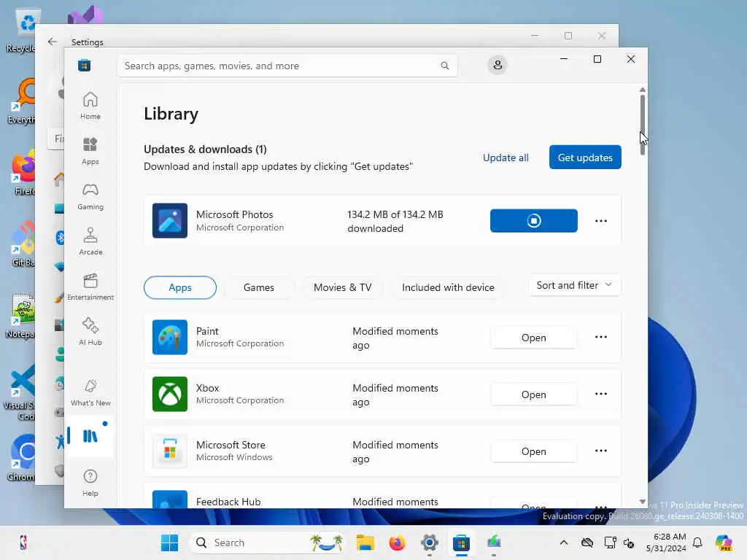Open more options for Xbox
Screen dimensions: 747x560
point(601,394)
